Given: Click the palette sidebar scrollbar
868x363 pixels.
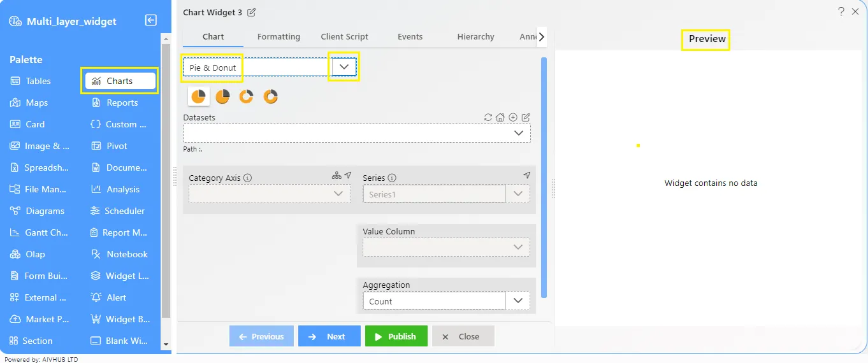Looking at the screenshot, I should (166, 180).
